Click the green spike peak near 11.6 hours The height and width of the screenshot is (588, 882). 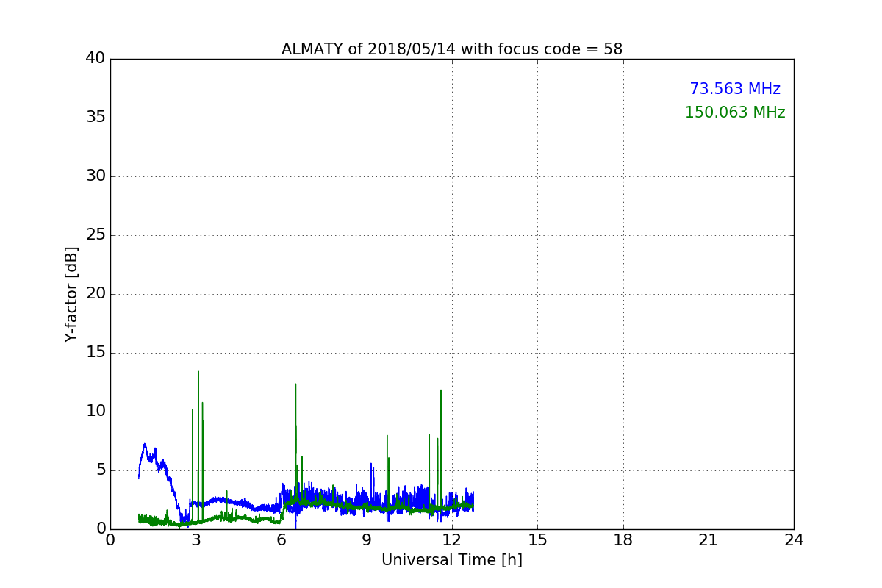coord(441,390)
